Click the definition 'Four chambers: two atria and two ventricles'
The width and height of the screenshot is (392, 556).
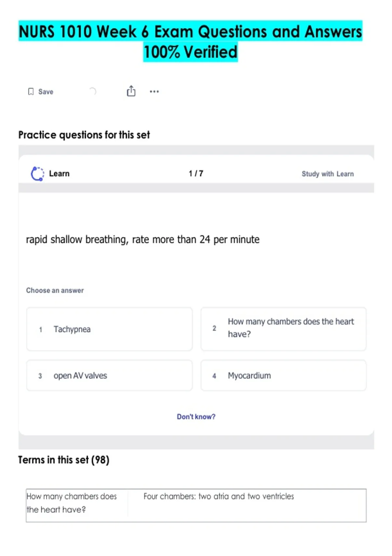click(219, 496)
